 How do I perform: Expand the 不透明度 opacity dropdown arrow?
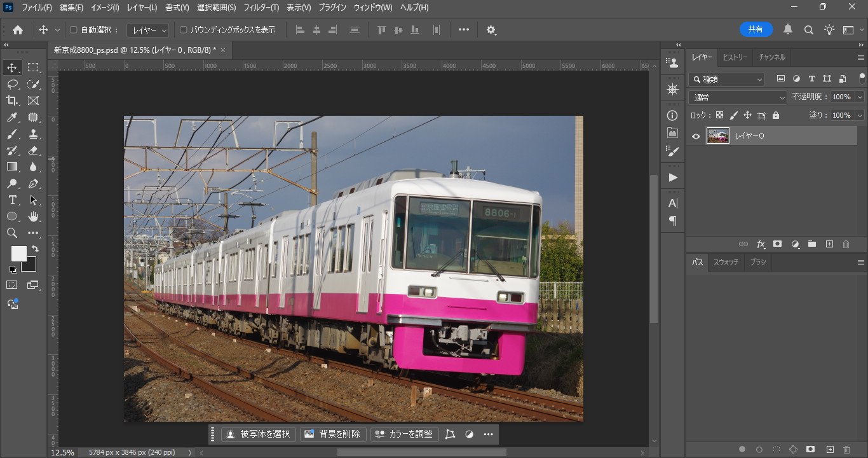tap(860, 97)
